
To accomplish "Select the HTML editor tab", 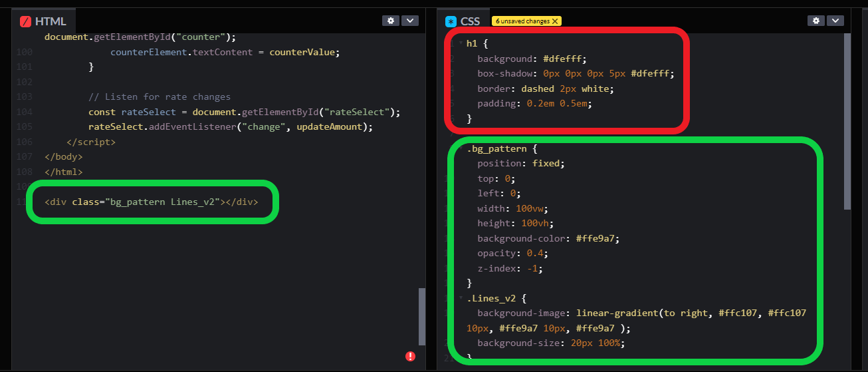I will coord(44,21).
